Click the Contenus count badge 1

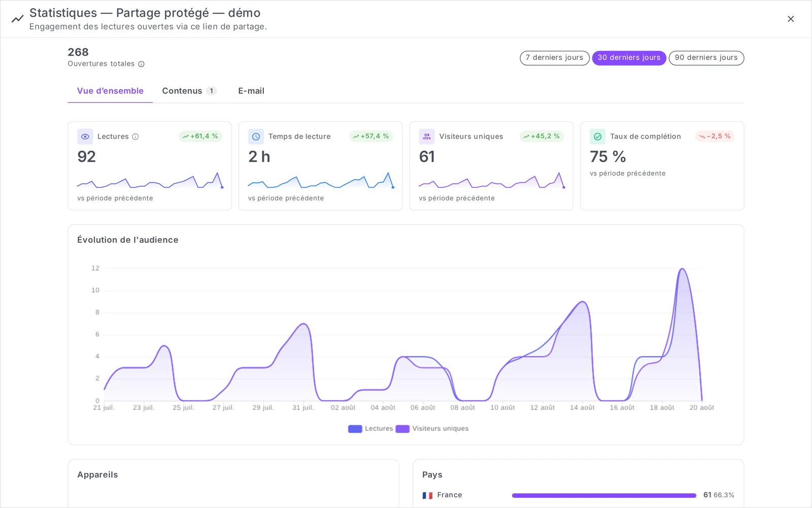tap(212, 91)
